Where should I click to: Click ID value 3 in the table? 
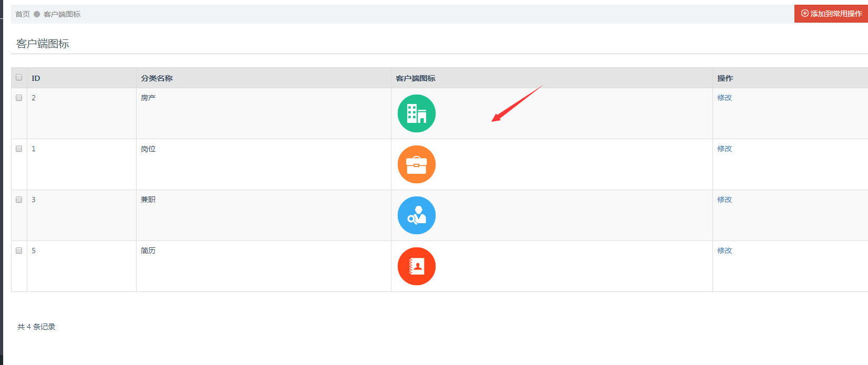tap(34, 200)
